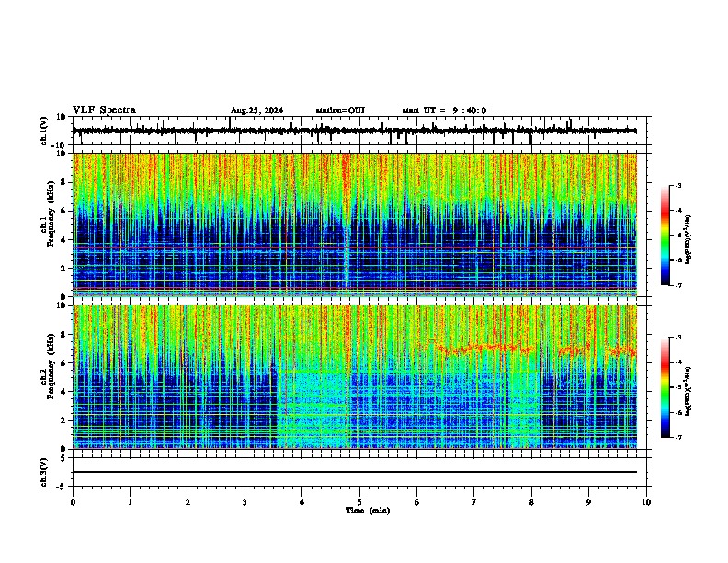Select the "Time (min)" axis title

368,511
